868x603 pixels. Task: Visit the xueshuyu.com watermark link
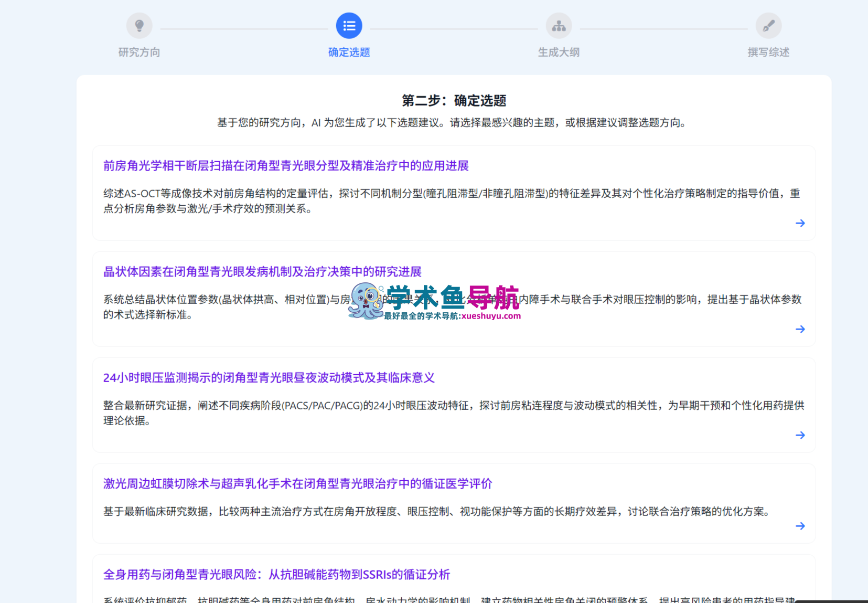[488, 316]
